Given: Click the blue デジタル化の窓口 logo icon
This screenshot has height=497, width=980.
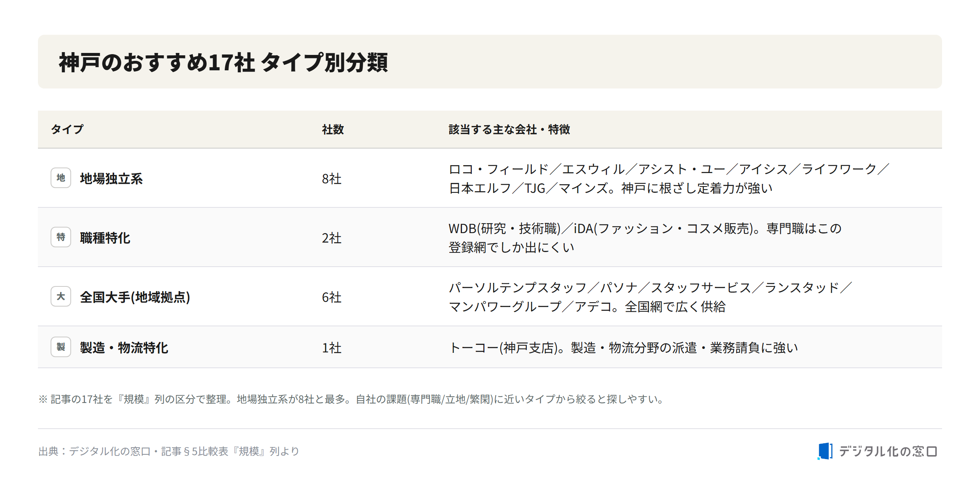Looking at the screenshot, I should pos(825,451).
